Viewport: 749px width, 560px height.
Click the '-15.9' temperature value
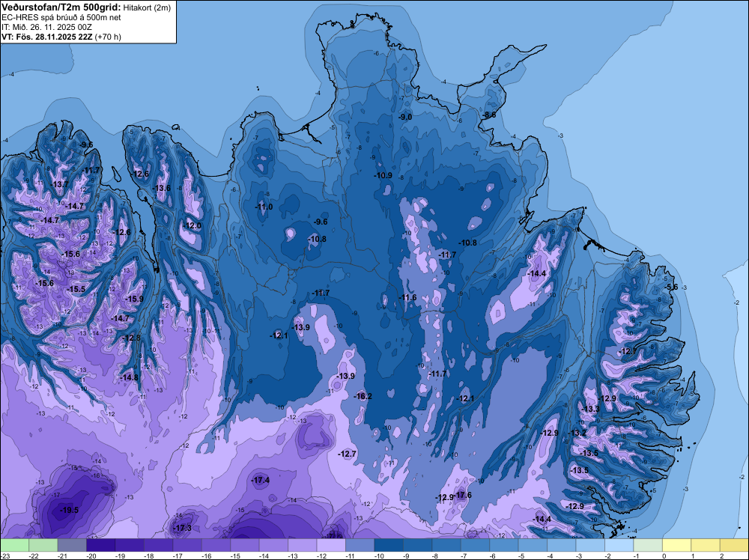134,299
